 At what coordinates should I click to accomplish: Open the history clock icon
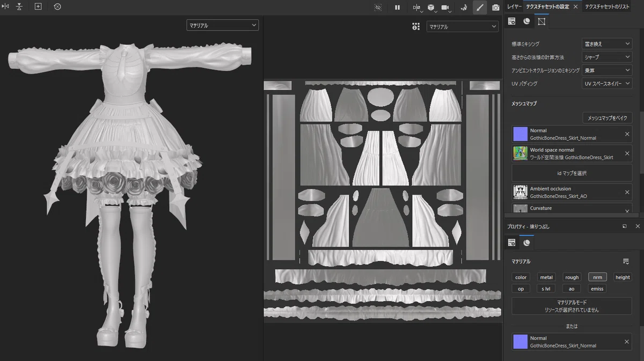click(x=57, y=6)
